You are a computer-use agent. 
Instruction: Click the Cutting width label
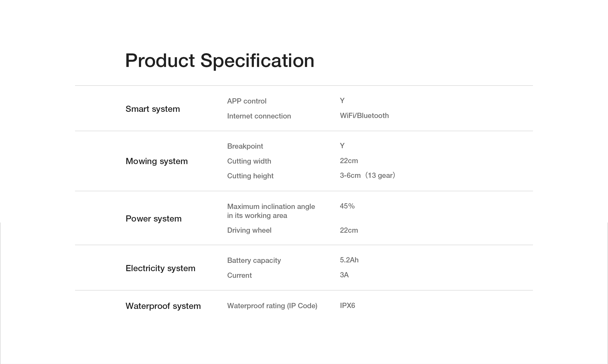pos(249,161)
